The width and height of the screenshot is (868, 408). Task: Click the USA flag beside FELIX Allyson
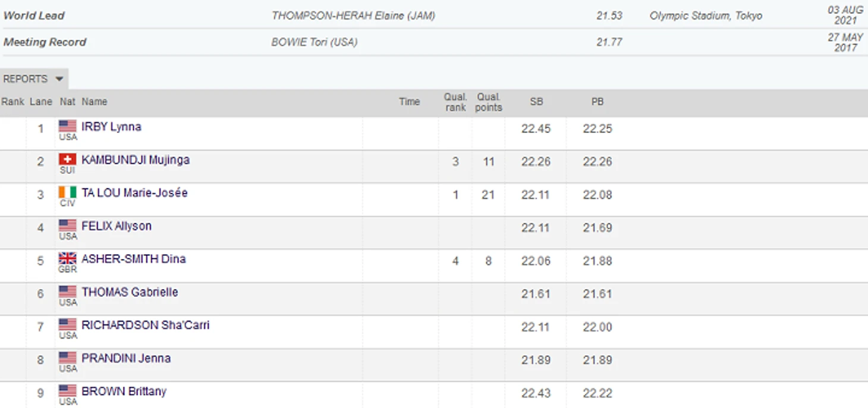pos(68,225)
